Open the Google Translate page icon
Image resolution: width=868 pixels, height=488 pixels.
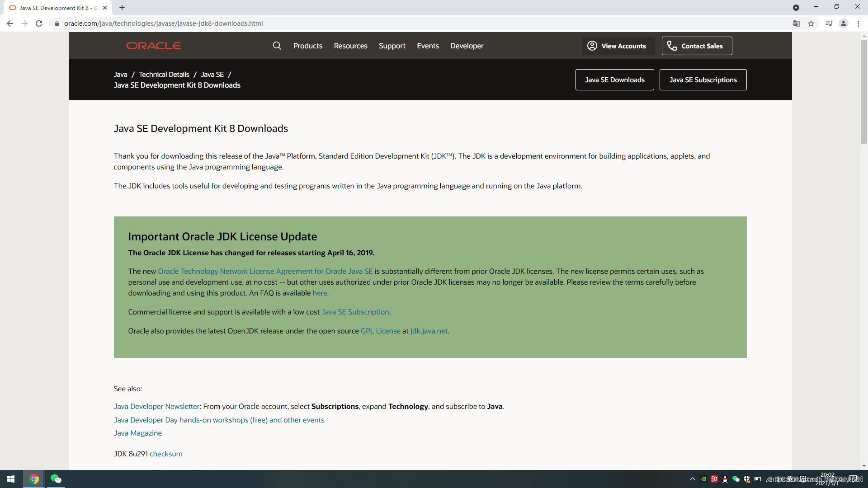(797, 23)
